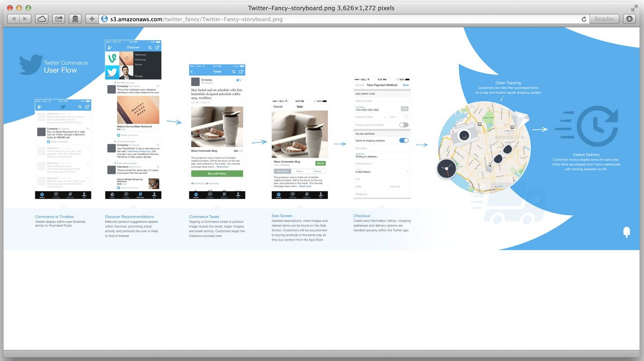This screenshot has width=644, height=361.
Task: Select the Home tab icon on Sale screen navigation
Action: [x=279, y=194]
